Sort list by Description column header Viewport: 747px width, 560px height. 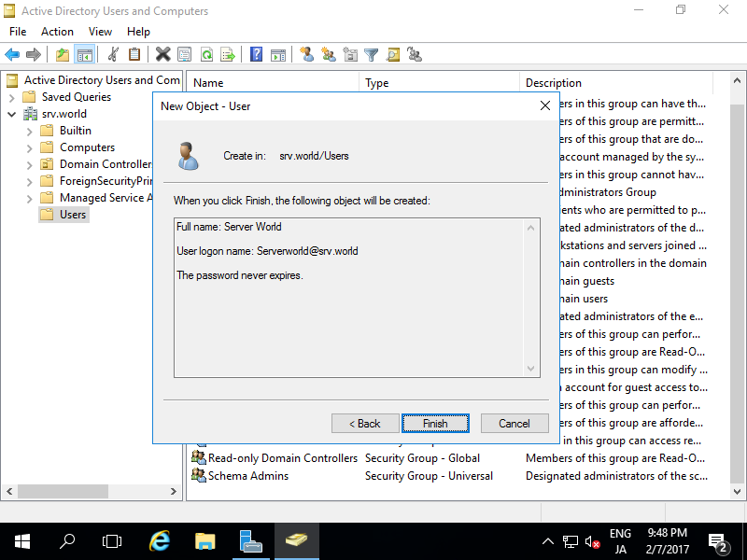pyautogui.click(x=616, y=83)
